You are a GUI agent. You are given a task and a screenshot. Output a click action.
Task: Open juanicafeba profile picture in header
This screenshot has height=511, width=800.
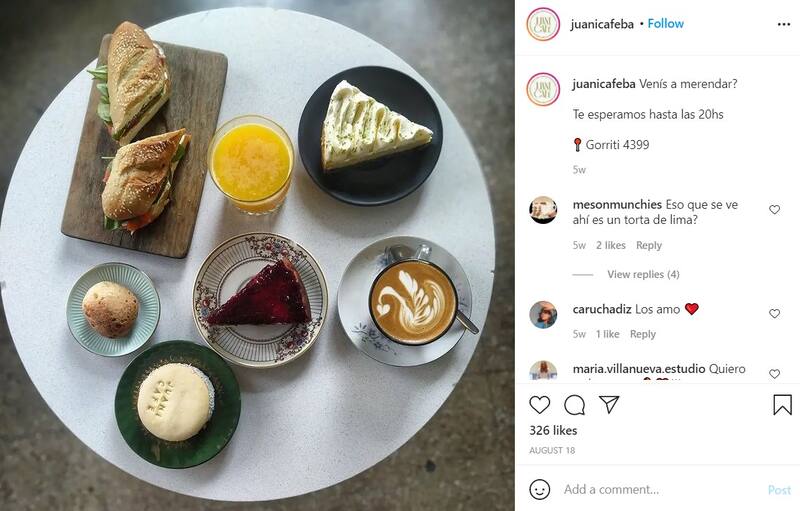click(543, 24)
